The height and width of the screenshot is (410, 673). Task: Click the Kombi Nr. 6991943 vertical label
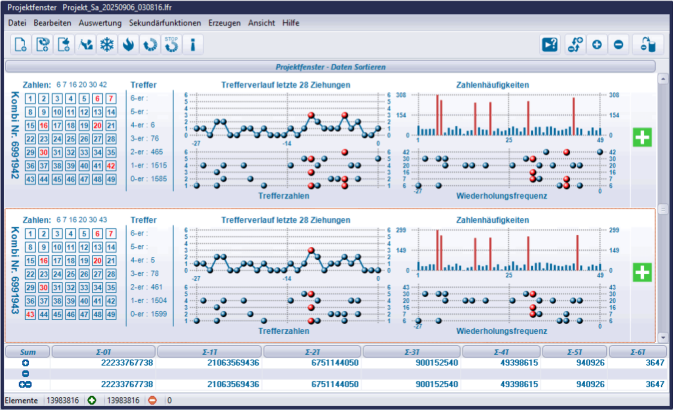point(15,270)
